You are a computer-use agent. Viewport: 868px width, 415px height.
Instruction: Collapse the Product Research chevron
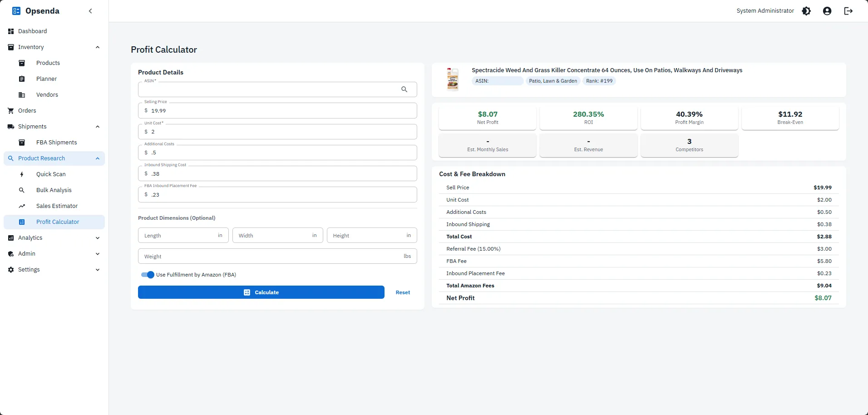[x=98, y=158]
